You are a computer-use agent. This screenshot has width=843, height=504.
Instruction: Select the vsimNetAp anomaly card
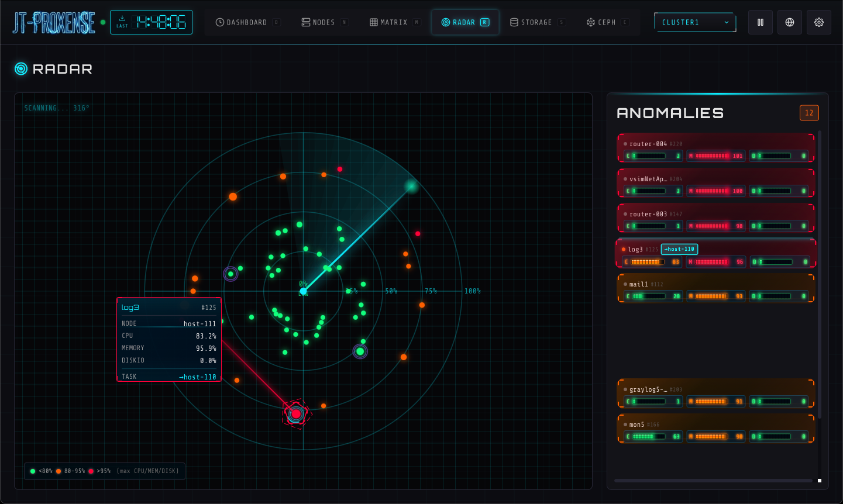pos(715,183)
